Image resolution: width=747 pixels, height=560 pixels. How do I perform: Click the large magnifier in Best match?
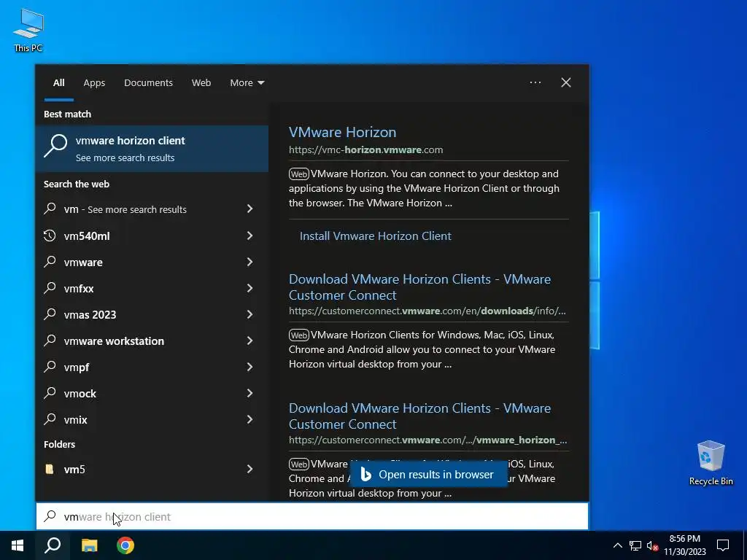click(55, 145)
